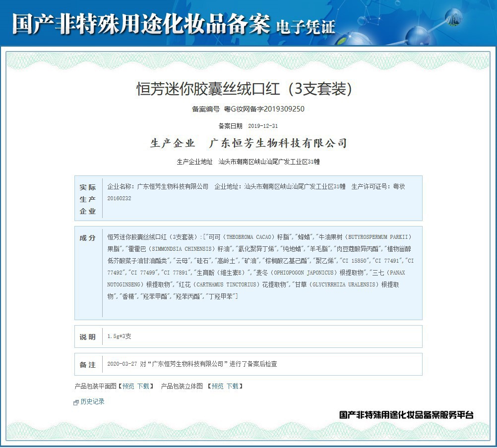Click the 电子凭证 banner text
Viewport: 497px width, 448px height.
coord(306,27)
